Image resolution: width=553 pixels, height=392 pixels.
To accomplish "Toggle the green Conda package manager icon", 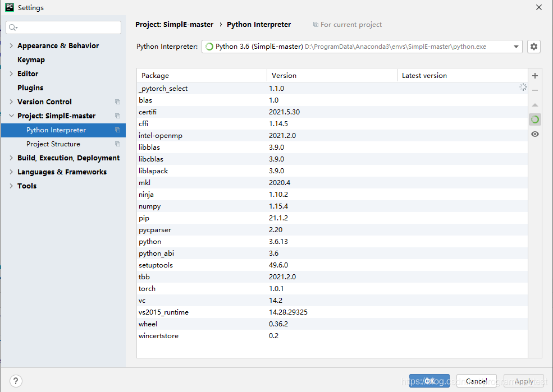I will 534,120.
